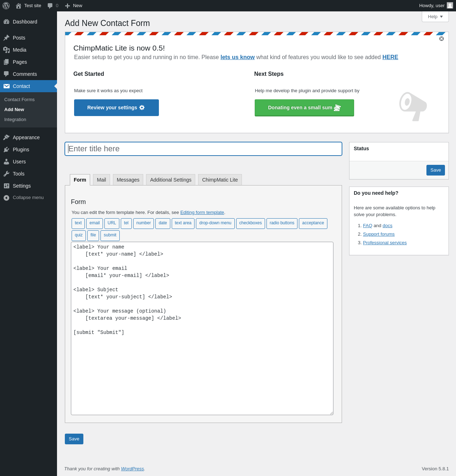Insert a checkboxes form tag
Viewport: 456px width, 476px height.
click(x=250, y=223)
